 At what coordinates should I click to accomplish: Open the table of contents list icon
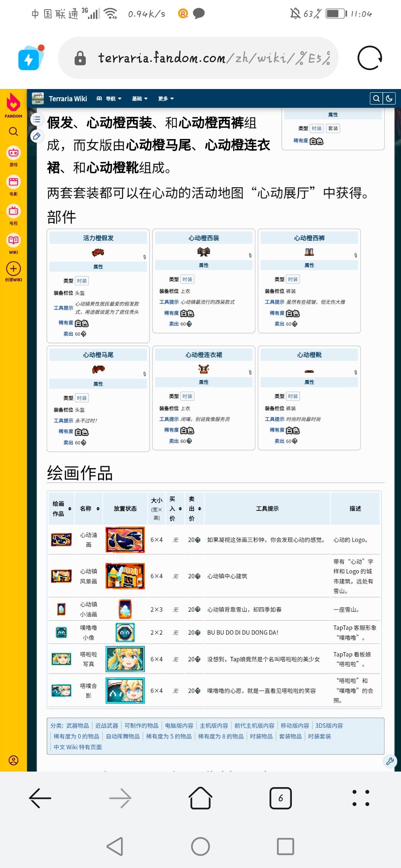point(36,119)
